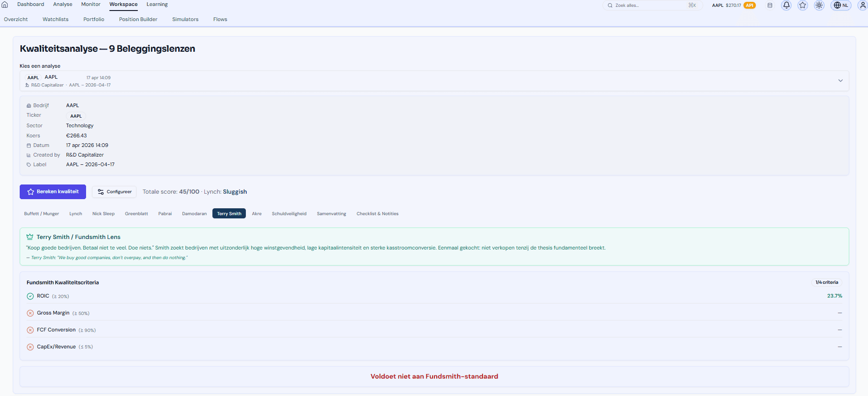Open NL language selector
The height and width of the screenshot is (396, 868).
[841, 5]
